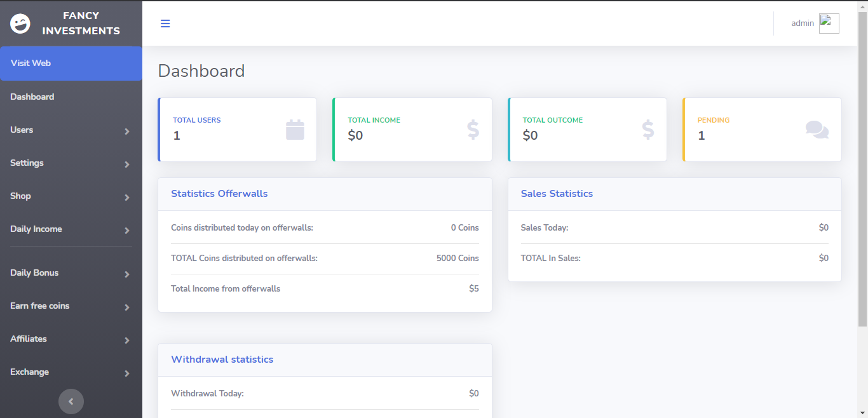Expand the Earn free coins chevron

[x=127, y=307]
